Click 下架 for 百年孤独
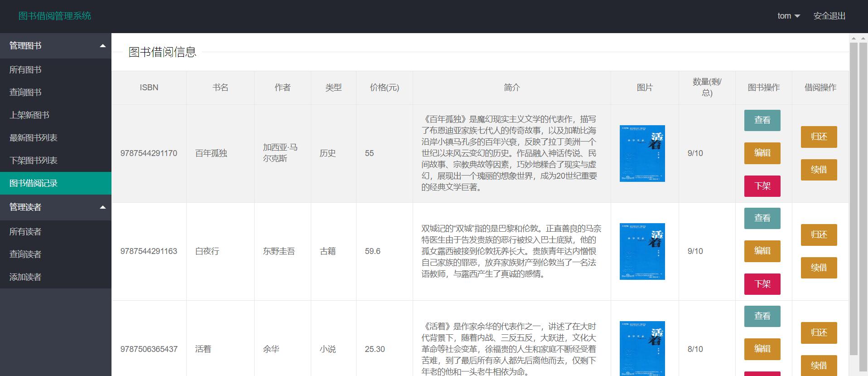This screenshot has height=376, width=868. [x=762, y=186]
